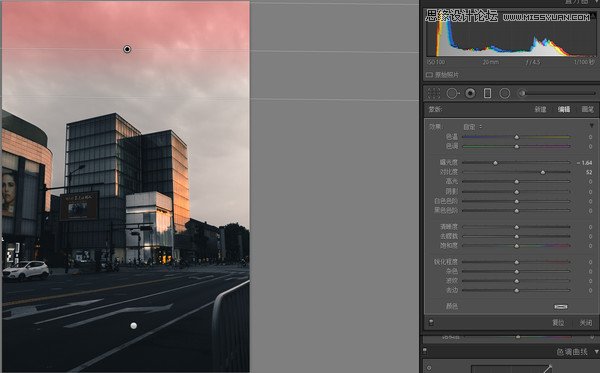Switch mask mode to 新建
600x373 pixels.
540,109
